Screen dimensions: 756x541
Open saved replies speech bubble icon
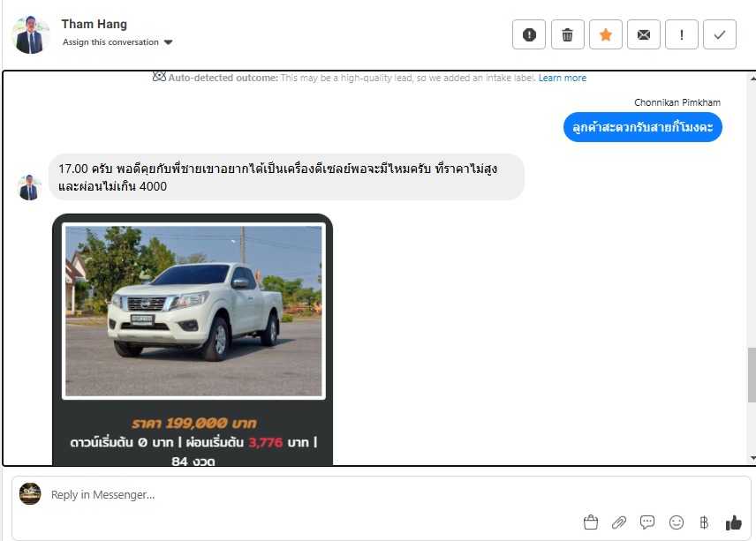(x=647, y=522)
